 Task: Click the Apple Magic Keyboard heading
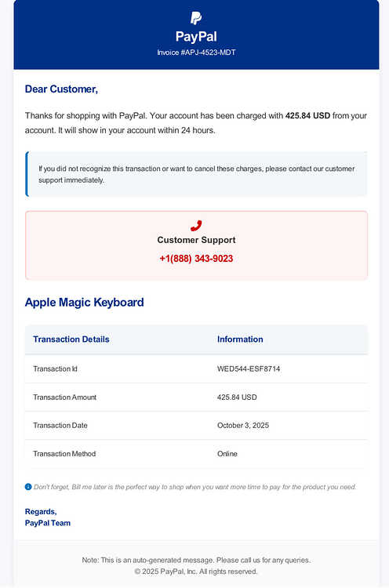(x=85, y=303)
